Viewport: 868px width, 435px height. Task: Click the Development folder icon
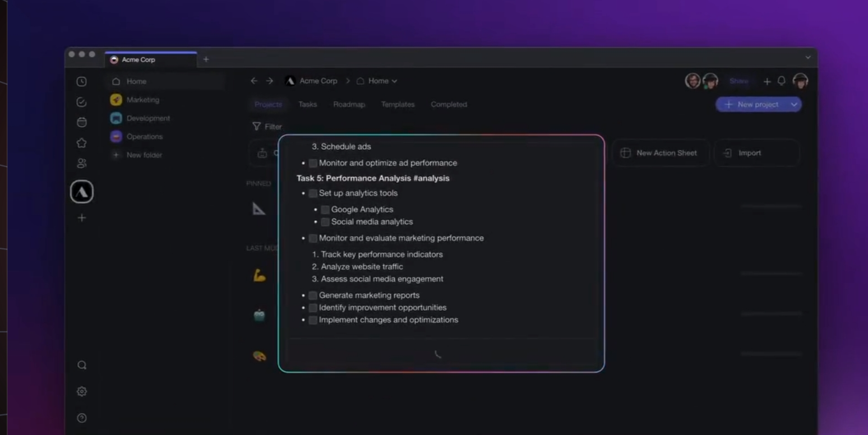116,118
